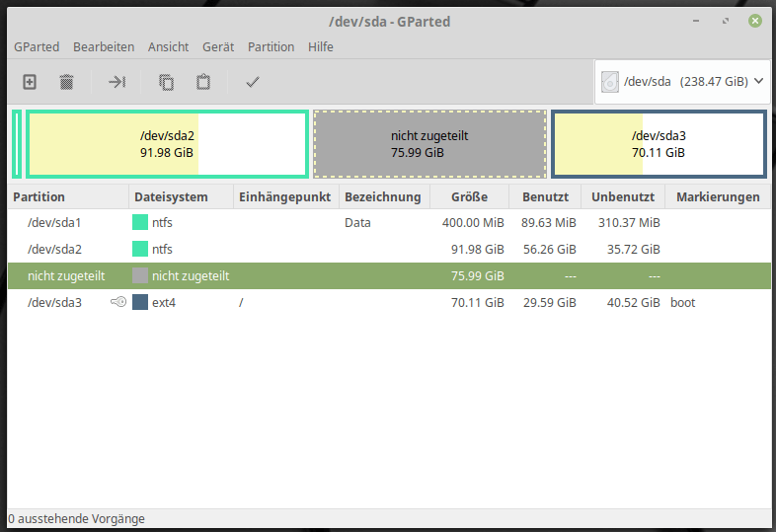This screenshot has height=532, width=776.
Task: Click the new partition toolbar icon
Action: [30, 82]
